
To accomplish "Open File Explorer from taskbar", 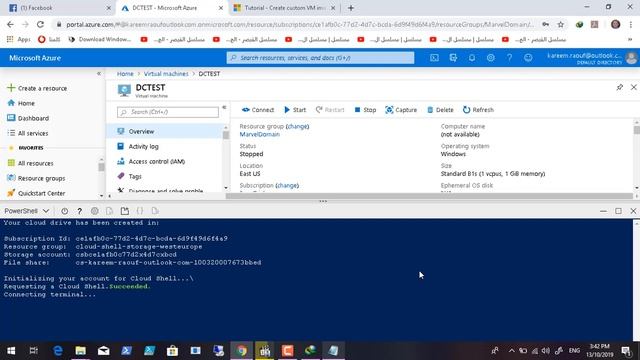I will tap(80, 351).
